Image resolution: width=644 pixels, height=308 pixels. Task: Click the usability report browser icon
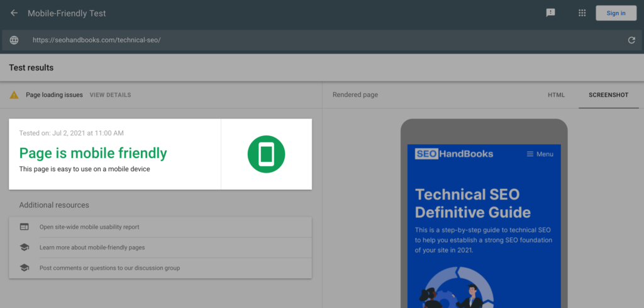pyautogui.click(x=25, y=227)
